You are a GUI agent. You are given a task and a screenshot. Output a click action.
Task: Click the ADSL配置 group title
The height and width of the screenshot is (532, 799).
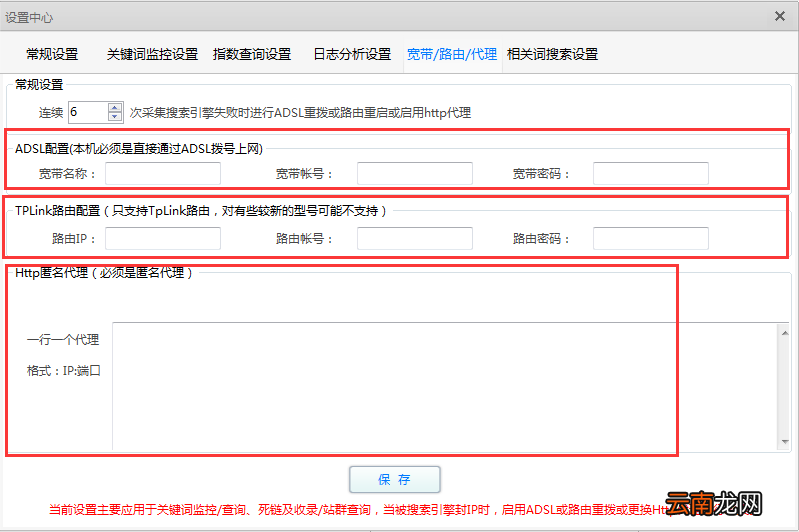(x=139, y=149)
